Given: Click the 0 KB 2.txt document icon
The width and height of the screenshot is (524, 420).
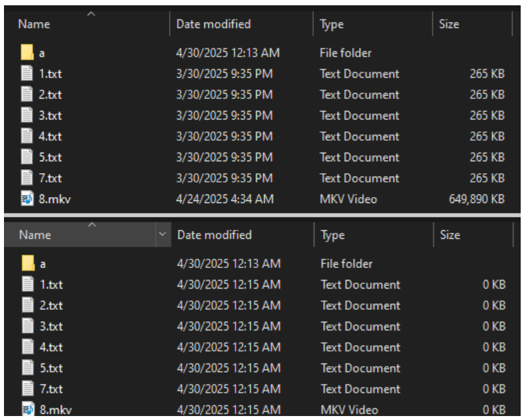Looking at the screenshot, I should [x=28, y=305].
